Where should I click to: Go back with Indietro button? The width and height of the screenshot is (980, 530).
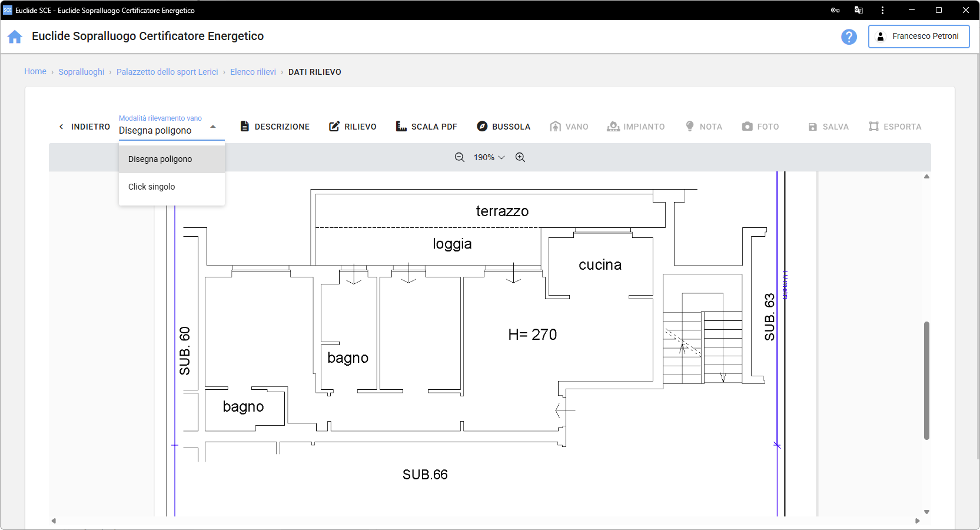pos(84,127)
